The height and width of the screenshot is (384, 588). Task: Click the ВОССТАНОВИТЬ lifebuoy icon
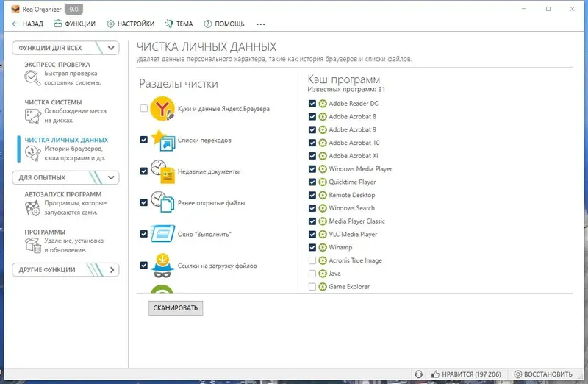click(518, 374)
